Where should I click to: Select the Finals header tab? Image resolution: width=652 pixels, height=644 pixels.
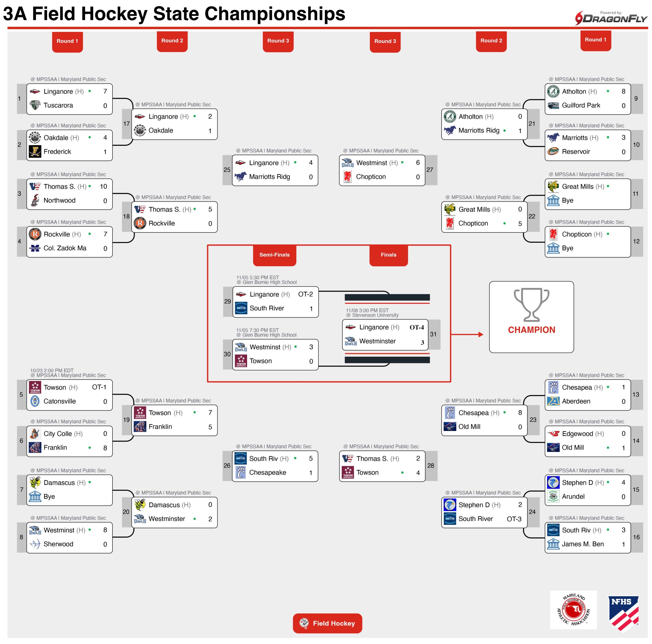click(388, 255)
